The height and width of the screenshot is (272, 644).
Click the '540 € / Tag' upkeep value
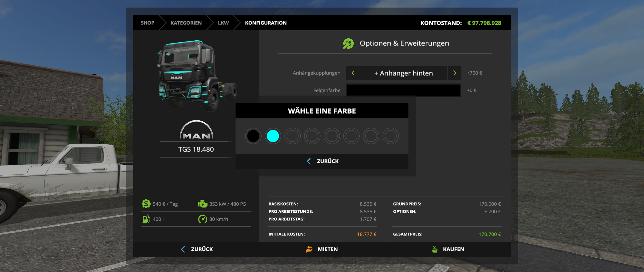point(165,204)
